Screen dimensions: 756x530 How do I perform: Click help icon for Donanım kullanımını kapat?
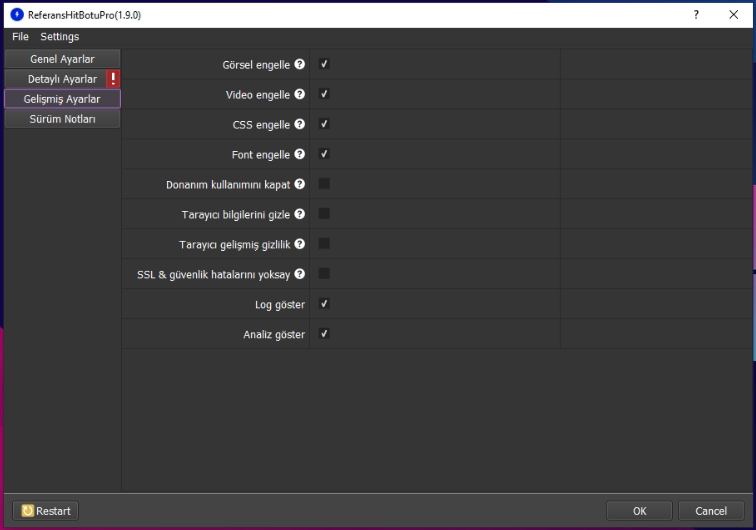pyautogui.click(x=299, y=184)
